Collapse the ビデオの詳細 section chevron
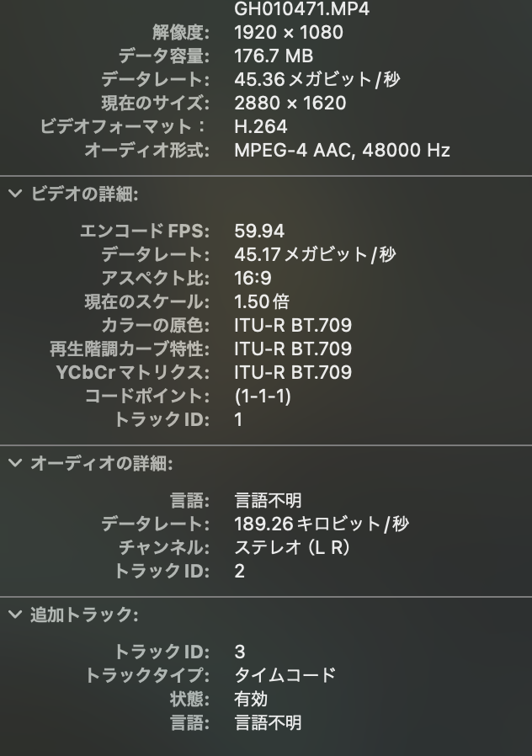Screen dimensions: 532x756 15,194
